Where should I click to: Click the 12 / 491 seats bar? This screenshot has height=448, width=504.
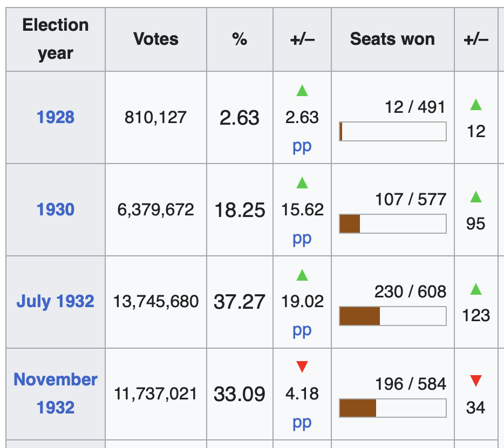(x=393, y=131)
